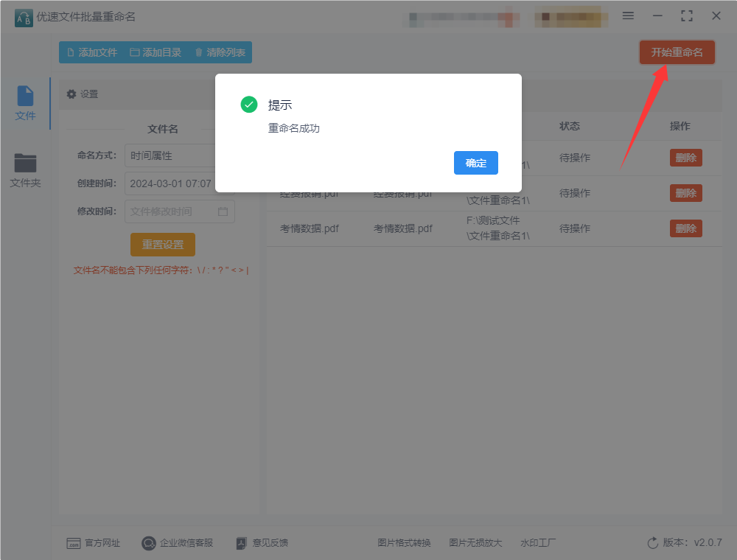Open 图片格式转换 tool link

point(404,543)
